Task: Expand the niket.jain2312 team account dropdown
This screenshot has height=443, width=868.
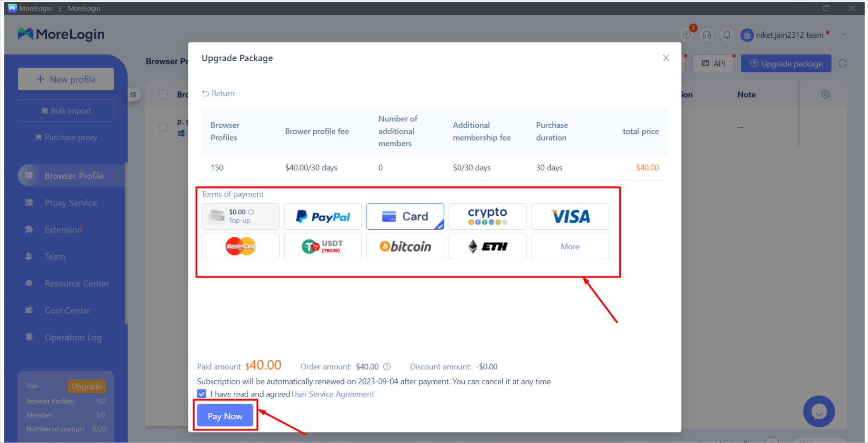Action: (x=843, y=35)
